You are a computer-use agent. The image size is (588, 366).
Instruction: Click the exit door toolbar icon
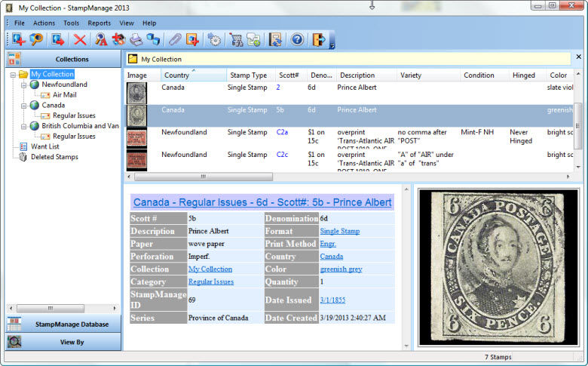pyautogui.click(x=319, y=39)
